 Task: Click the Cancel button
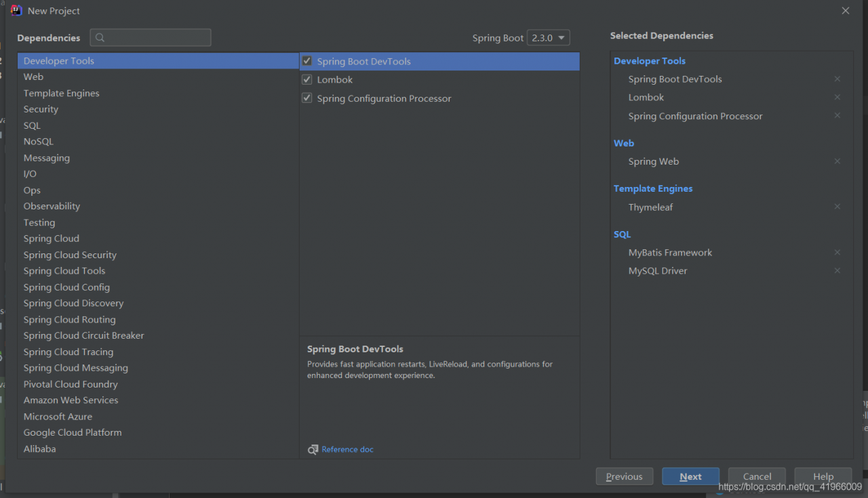757,476
